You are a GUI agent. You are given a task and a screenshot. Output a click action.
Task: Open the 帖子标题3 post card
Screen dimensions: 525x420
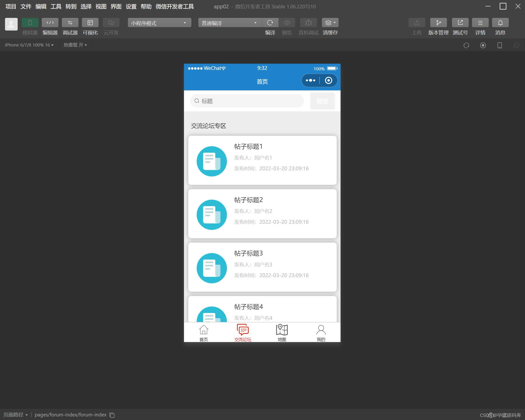pos(262,267)
